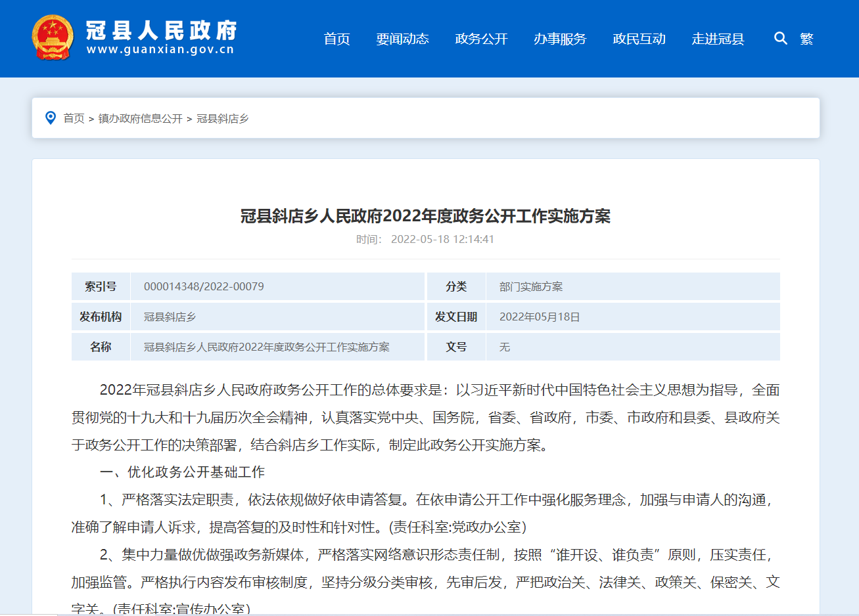This screenshot has height=616, width=859.
Task: Click the timestamp 2022-05-18 12:14:41
Action: (442, 239)
